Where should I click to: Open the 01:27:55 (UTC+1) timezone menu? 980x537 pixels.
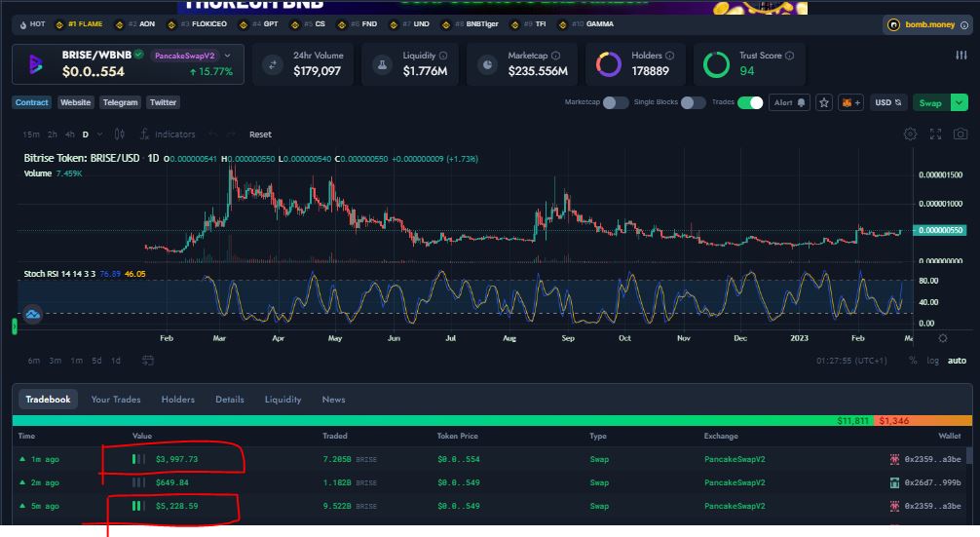point(851,361)
